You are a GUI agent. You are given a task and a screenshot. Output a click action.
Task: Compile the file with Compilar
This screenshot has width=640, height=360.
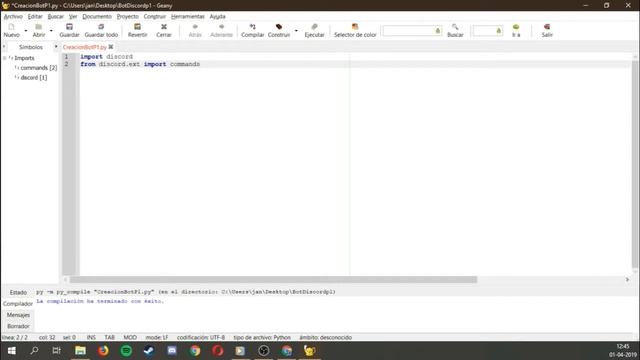[253, 31]
